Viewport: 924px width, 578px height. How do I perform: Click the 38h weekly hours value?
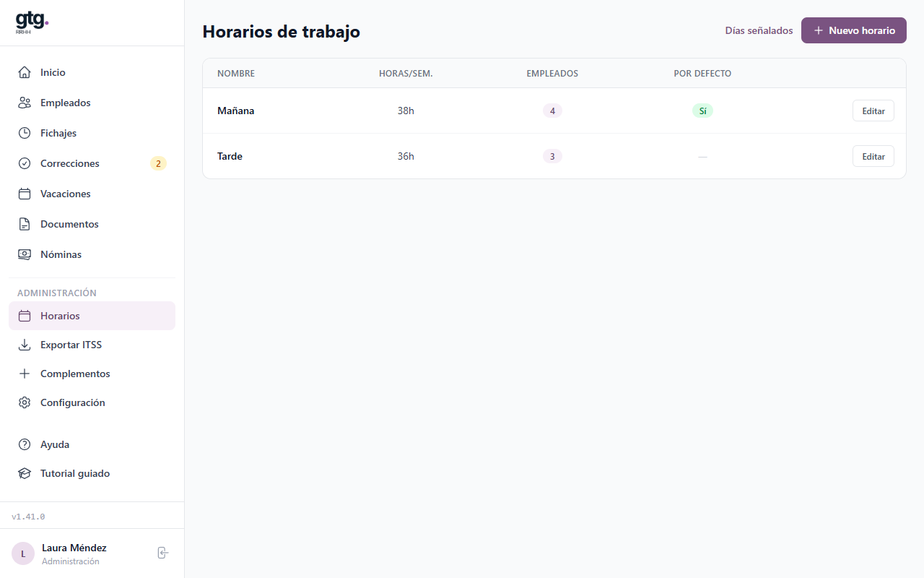pyautogui.click(x=406, y=111)
